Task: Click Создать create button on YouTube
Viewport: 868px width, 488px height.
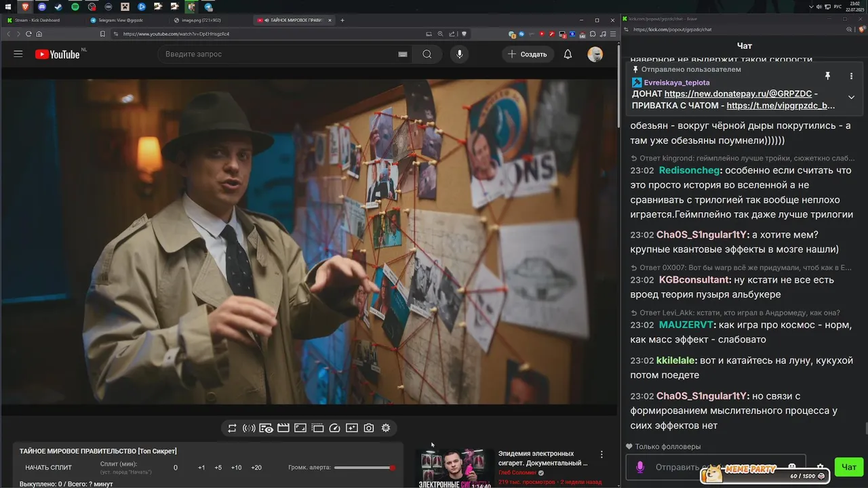Action: 528,54
